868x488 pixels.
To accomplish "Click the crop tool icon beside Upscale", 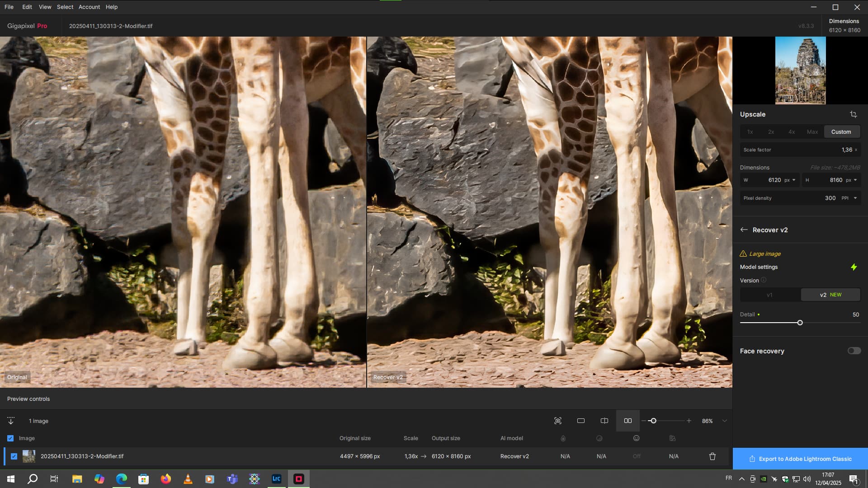I will click(853, 114).
